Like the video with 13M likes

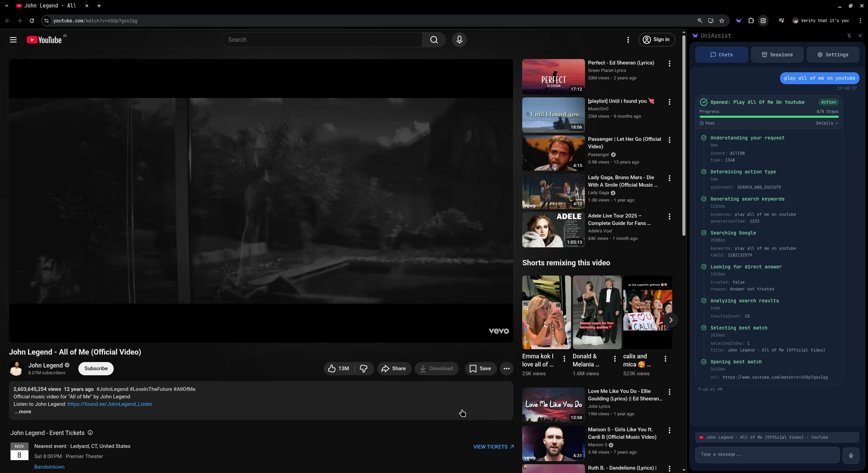(x=339, y=368)
